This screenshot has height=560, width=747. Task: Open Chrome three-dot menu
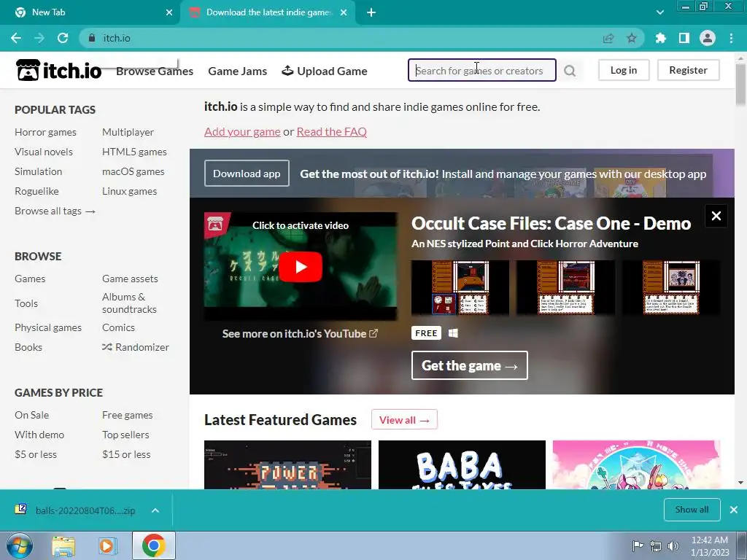pyautogui.click(x=731, y=38)
